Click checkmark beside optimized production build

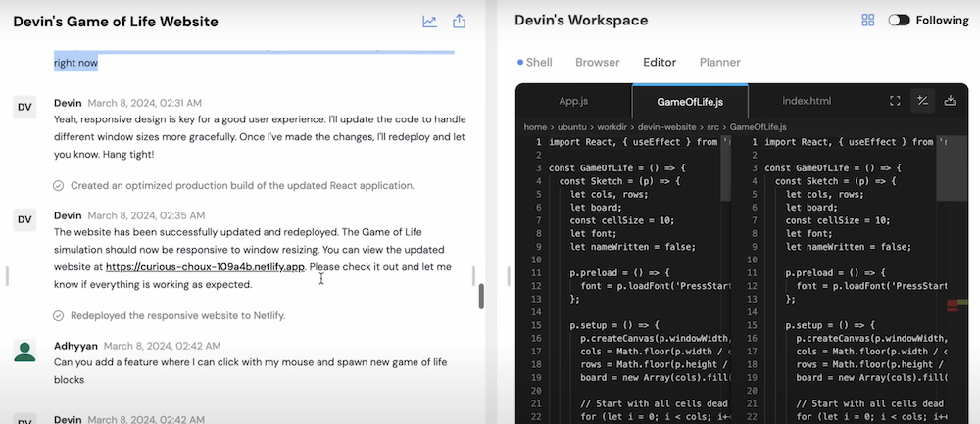59,185
